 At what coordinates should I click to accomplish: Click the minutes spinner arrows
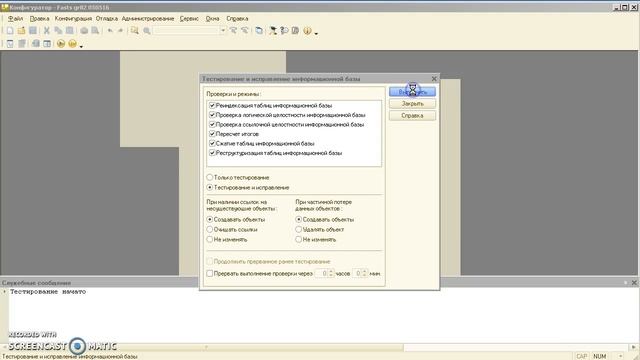[364, 273]
